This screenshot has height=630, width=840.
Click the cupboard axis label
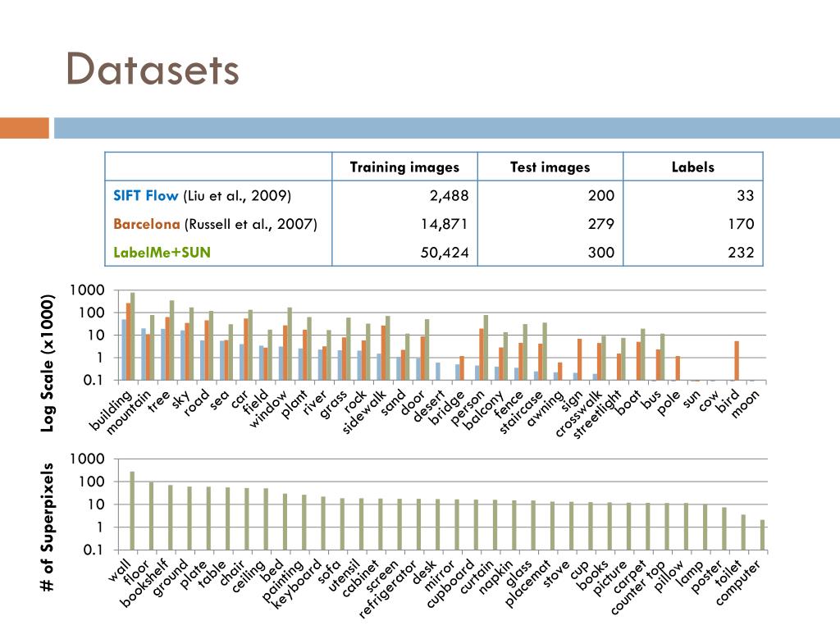pyautogui.click(x=450, y=583)
